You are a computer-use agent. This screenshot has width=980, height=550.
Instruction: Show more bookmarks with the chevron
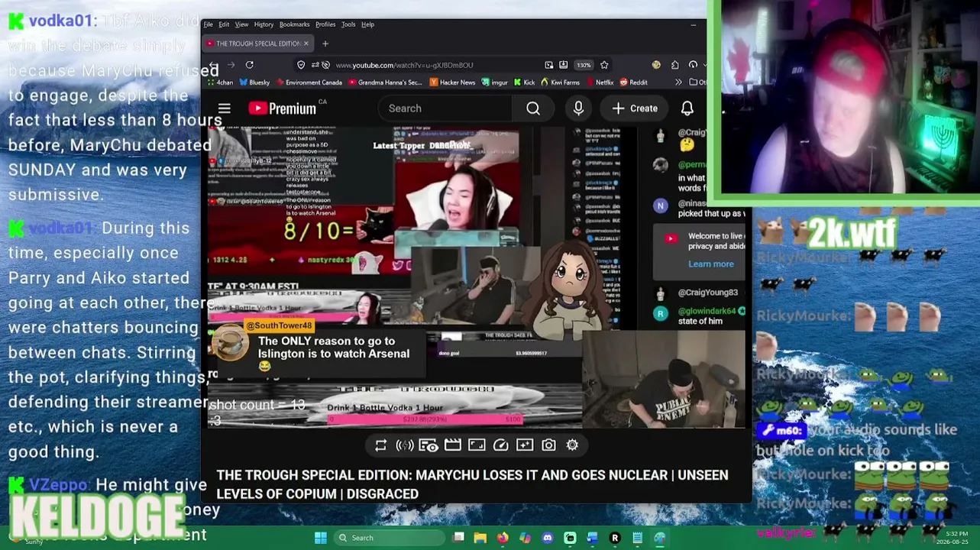[678, 82]
